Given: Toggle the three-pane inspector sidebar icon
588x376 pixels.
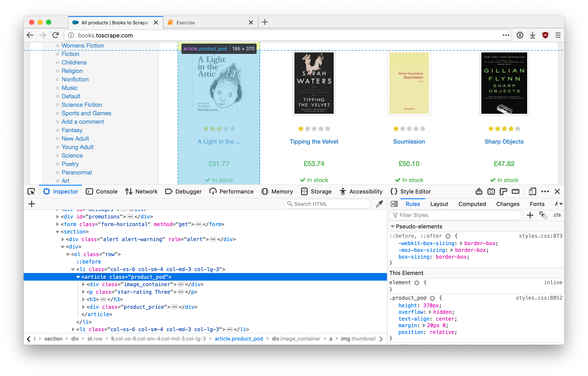Looking at the screenshot, I should pyautogui.click(x=394, y=204).
